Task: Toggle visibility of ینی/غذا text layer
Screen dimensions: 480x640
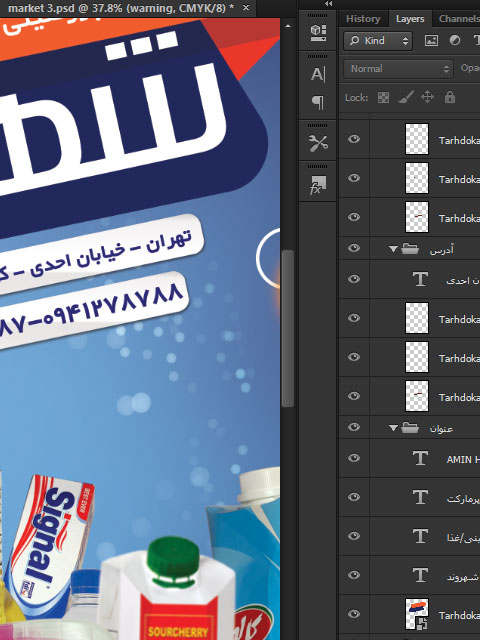Action: [354, 536]
